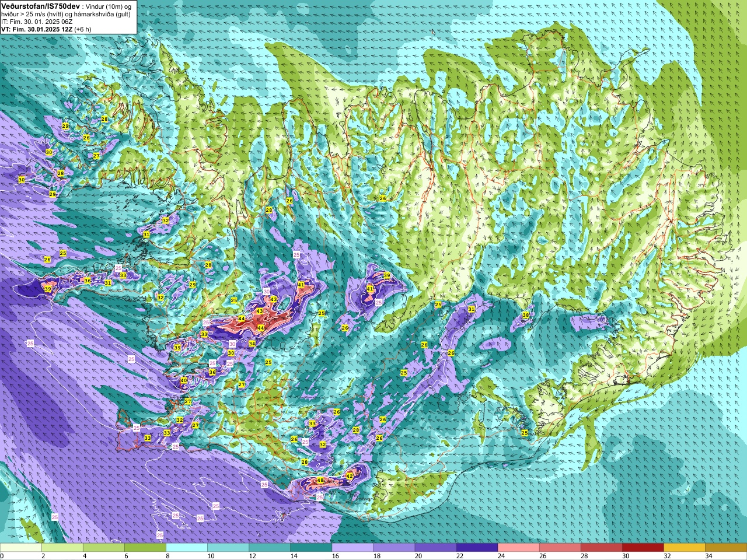The image size is (747, 560).
Task: Click legend scale number 30
Action: point(626,556)
